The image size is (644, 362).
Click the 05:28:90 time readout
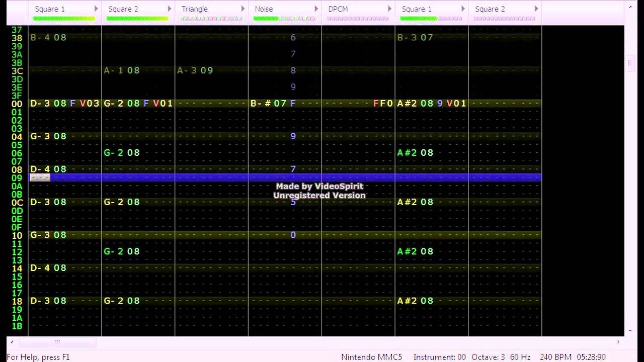click(x=591, y=357)
